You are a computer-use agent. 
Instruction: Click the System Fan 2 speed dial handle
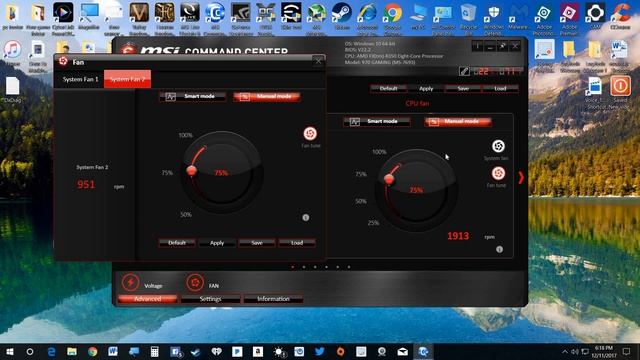point(191,170)
